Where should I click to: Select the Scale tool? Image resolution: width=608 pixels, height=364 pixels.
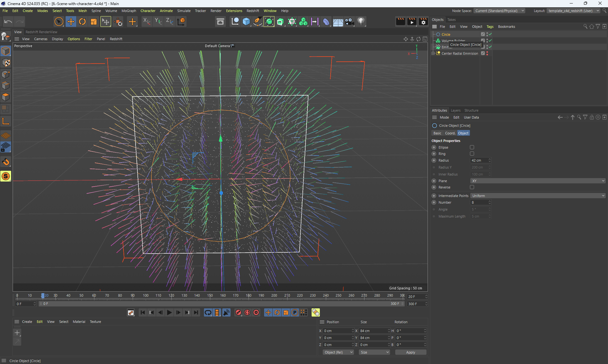click(x=94, y=22)
